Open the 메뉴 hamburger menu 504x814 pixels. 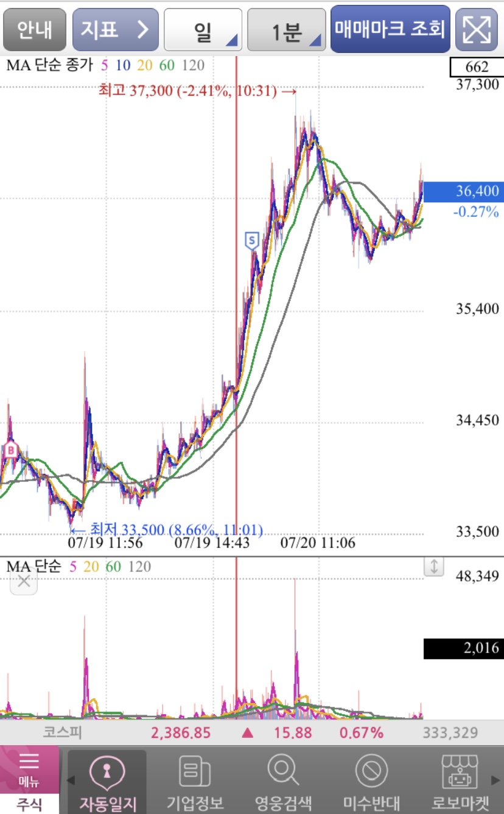[x=29, y=769]
